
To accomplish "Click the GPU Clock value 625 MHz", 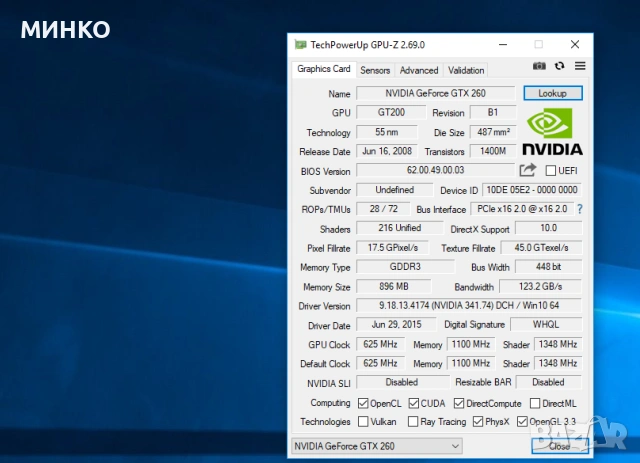I will tap(380, 344).
